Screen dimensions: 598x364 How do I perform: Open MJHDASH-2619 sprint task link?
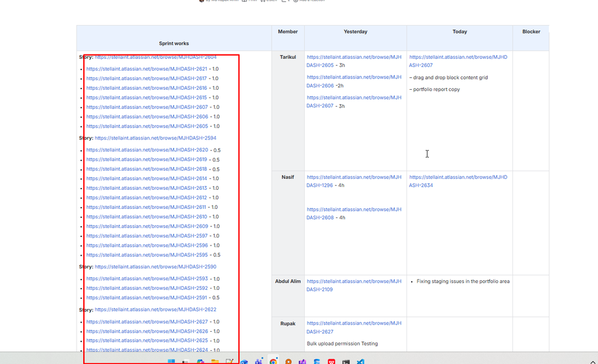147,159
